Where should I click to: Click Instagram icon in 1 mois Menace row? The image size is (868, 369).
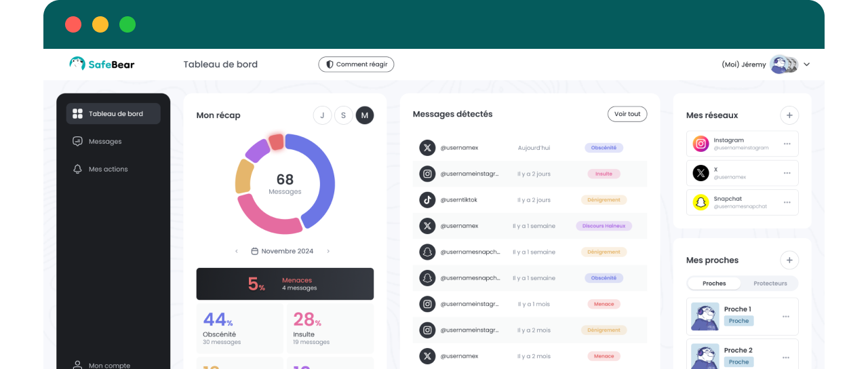(427, 304)
